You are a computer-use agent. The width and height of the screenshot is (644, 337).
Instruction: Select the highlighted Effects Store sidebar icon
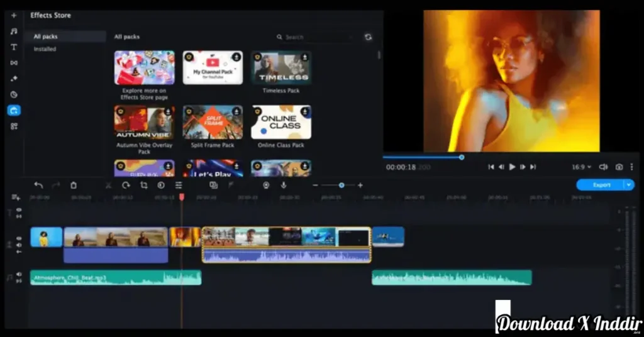coord(14,111)
